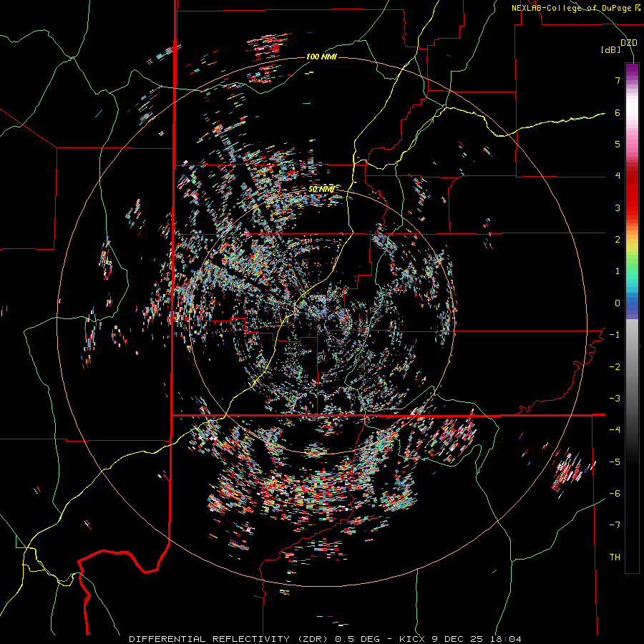Click the DIFFERENTIAL REFLECTIVITY (ZDR) caption text

pos(230,639)
